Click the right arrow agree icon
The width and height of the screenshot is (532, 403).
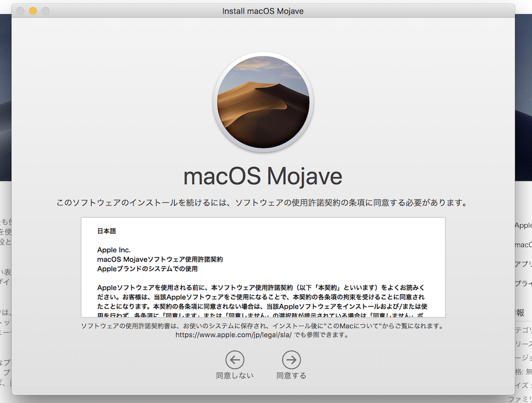tap(291, 360)
